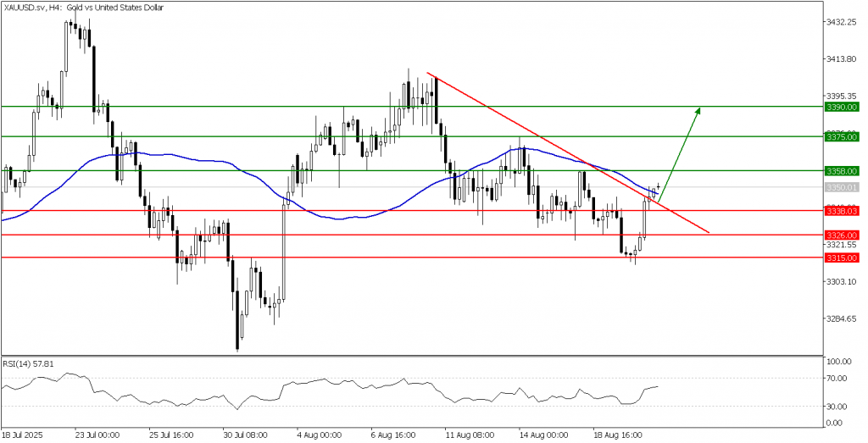The height and width of the screenshot is (443, 868).
Task: Select the gray 3350.01 current price label
Action: [842, 187]
